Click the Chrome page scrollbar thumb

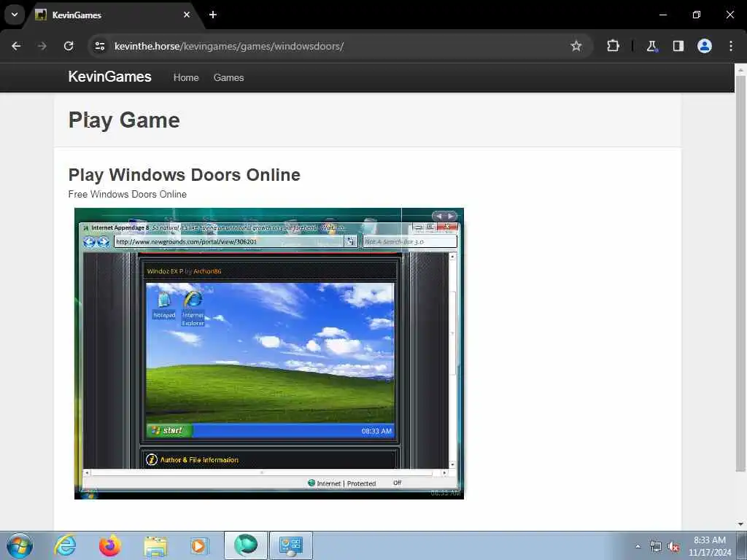click(x=740, y=273)
